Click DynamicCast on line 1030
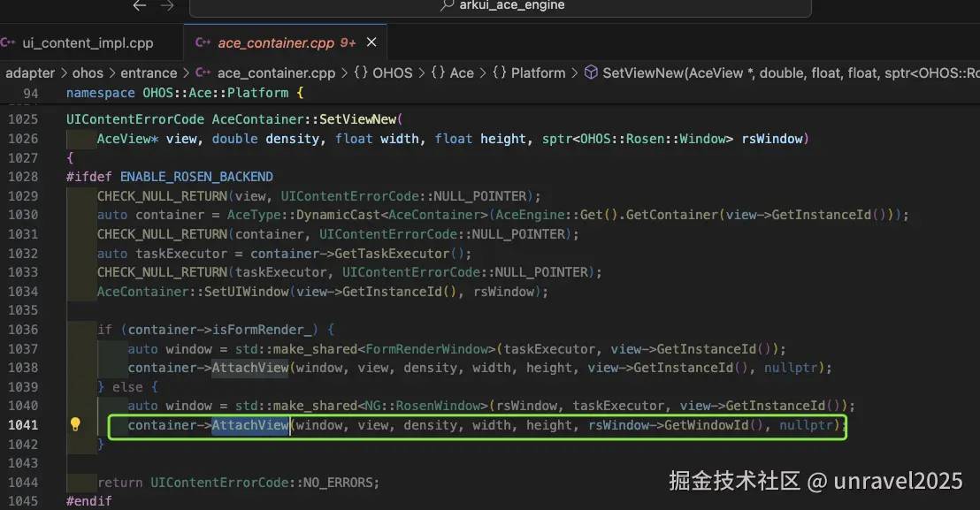This screenshot has width=980, height=510. 338,215
